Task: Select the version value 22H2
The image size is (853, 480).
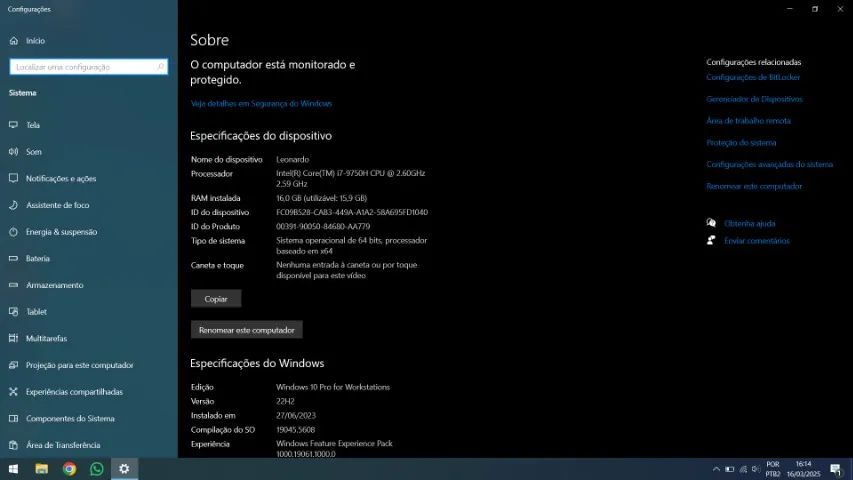Action: pyautogui.click(x=285, y=401)
